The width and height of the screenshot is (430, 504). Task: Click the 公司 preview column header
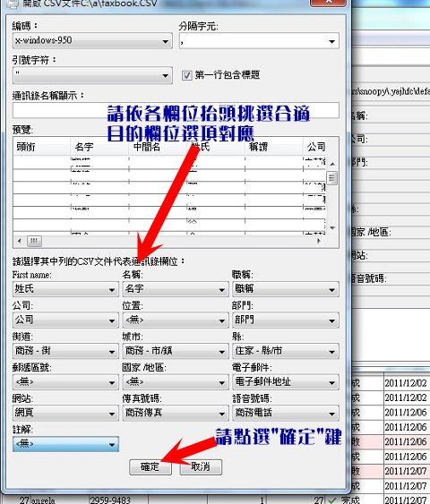(x=314, y=147)
